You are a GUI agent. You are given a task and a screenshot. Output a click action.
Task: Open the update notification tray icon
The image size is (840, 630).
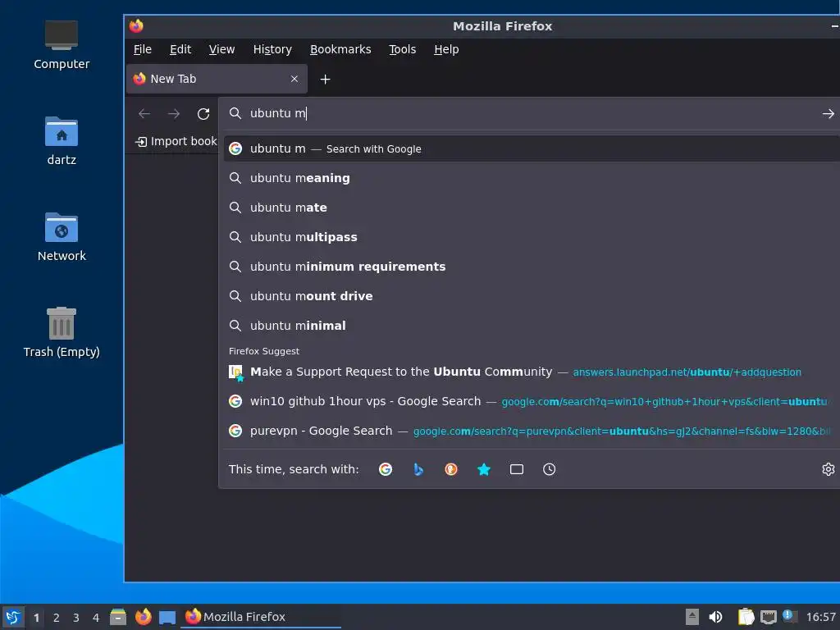[x=788, y=616]
